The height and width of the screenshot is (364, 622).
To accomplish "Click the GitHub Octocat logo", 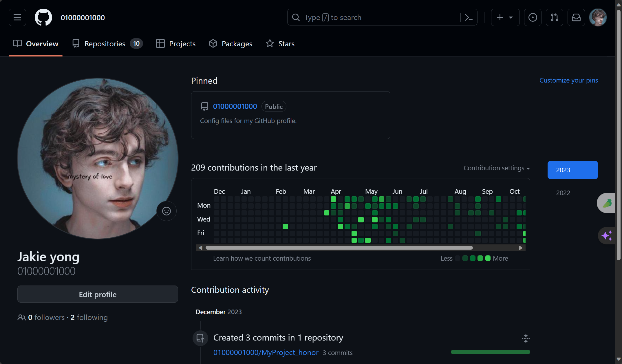I will [43, 17].
